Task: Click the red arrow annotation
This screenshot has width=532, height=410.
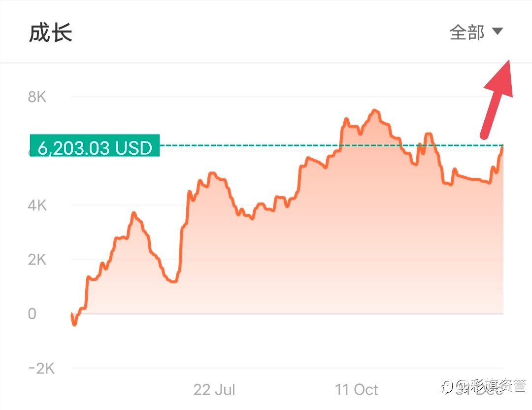Action: coord(497,99)
